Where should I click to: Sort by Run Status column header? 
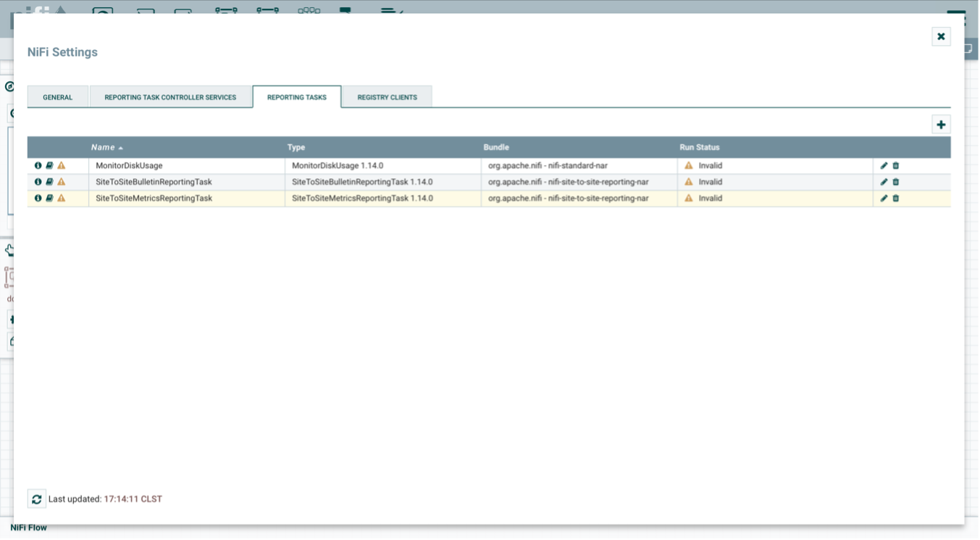pos(775,147)
